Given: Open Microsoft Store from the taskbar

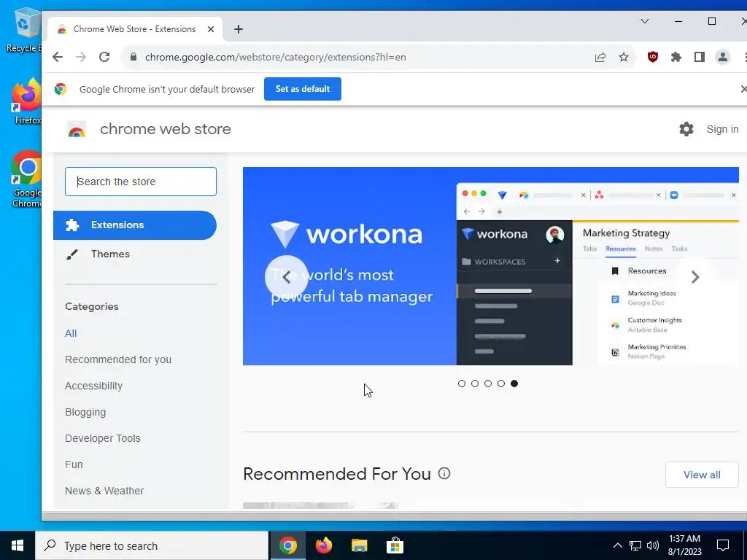Looking at the screenshot, I should tap(395, 545).
